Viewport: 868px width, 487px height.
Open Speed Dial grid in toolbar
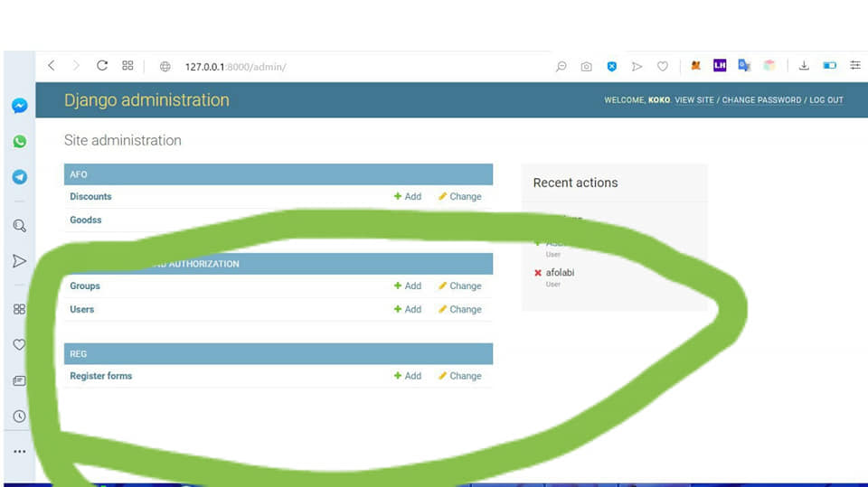click(127, 66)
